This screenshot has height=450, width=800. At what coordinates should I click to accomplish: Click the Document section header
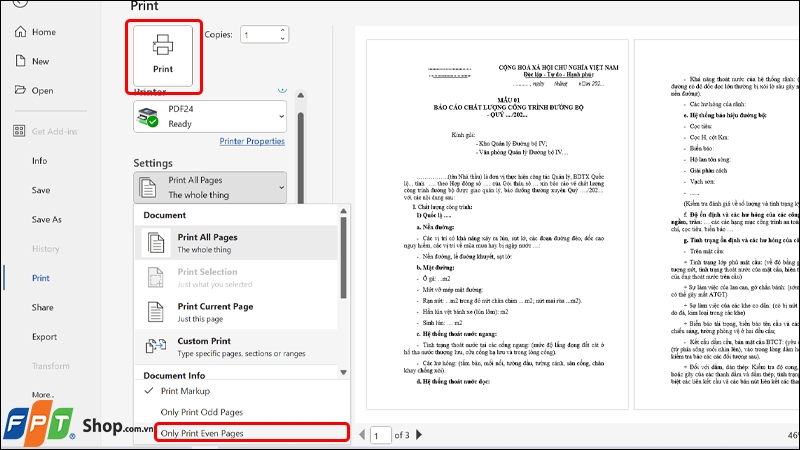(x=164, y=215)
